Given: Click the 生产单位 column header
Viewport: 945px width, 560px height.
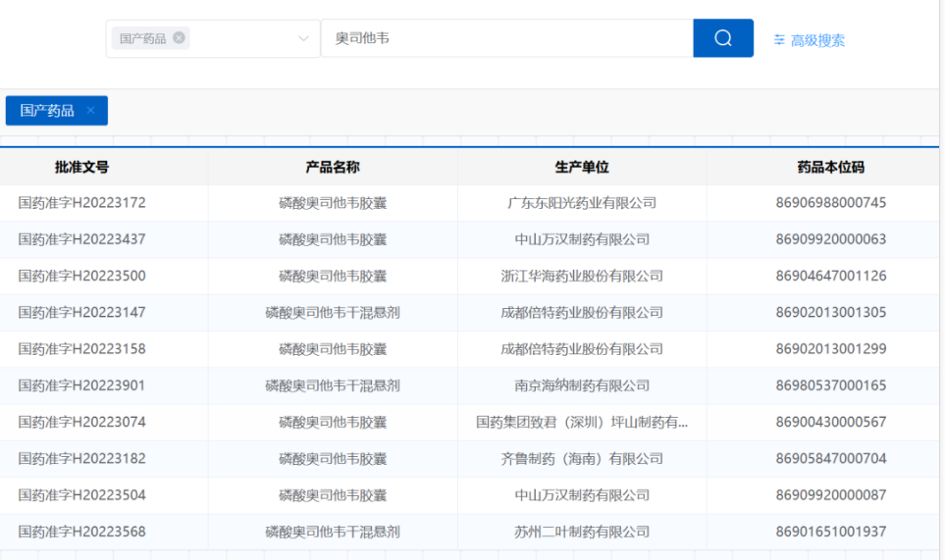Looking at the screenshot, I should pyautogui.click(x=582, y=167).
